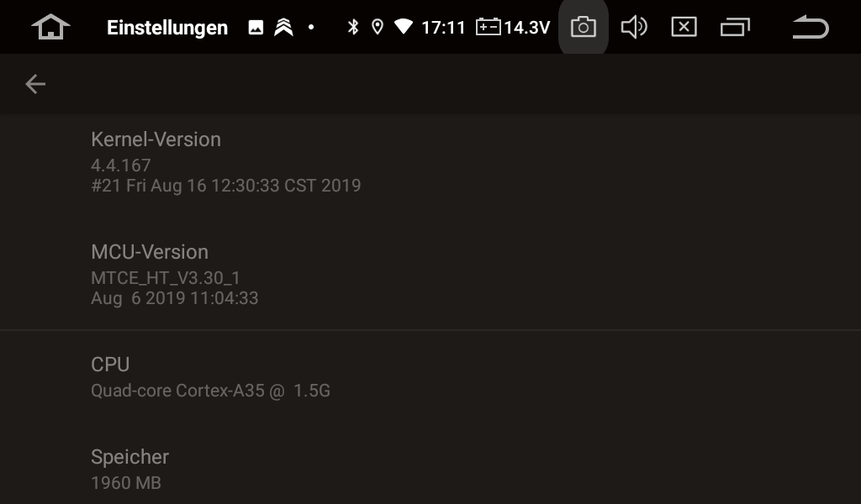Image resolution: width=861 pixels, height=504 pixels.
Task: Tap the curved return arrow icon
Action: [x=811, y=27]
